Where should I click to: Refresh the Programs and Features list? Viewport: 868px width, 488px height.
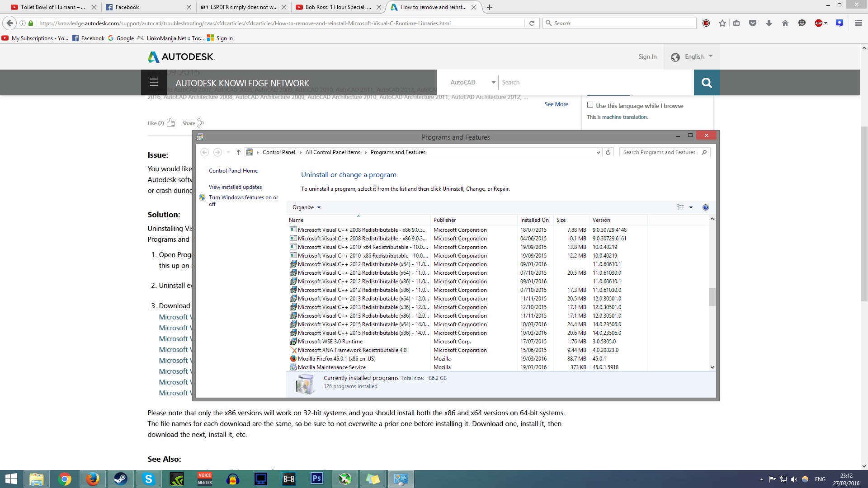click(x=608, y=152)
